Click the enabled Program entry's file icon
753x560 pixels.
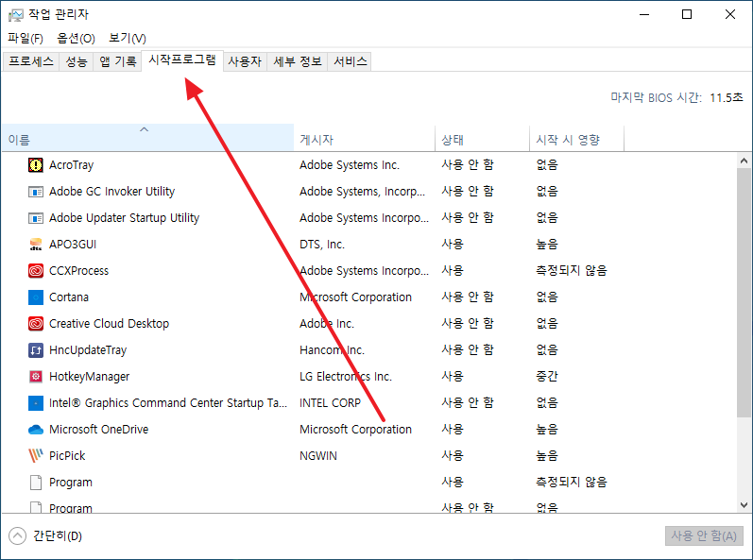tap(36, 482)
